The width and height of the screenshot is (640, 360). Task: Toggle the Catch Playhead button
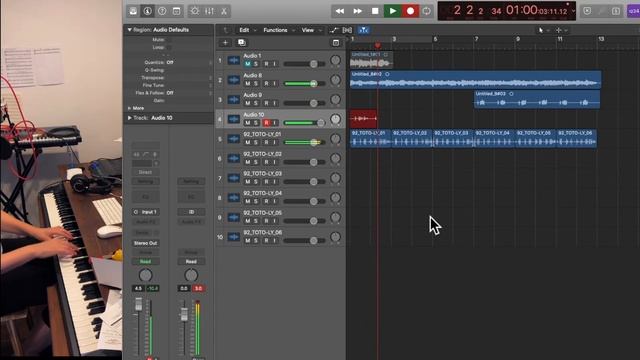point(363,30)
